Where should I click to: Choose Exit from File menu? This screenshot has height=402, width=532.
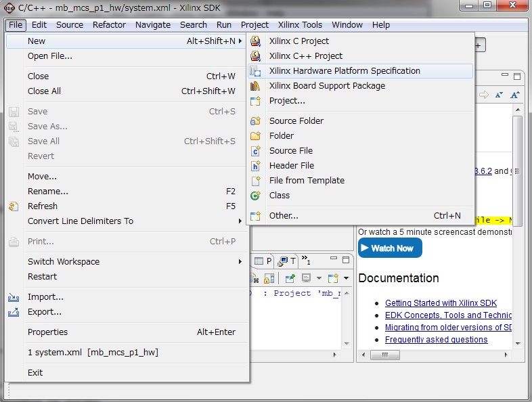[x=127, y=373]
